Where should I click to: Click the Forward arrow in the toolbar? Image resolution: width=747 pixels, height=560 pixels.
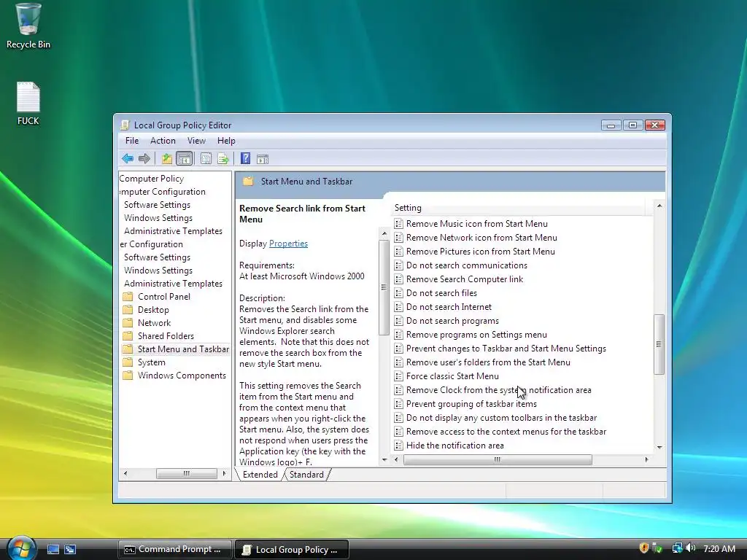[x=144, y=158]
